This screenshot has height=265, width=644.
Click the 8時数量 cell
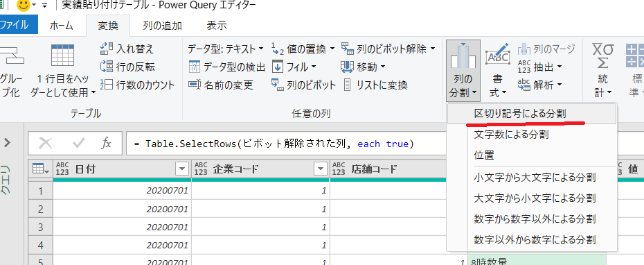point(537,260)
